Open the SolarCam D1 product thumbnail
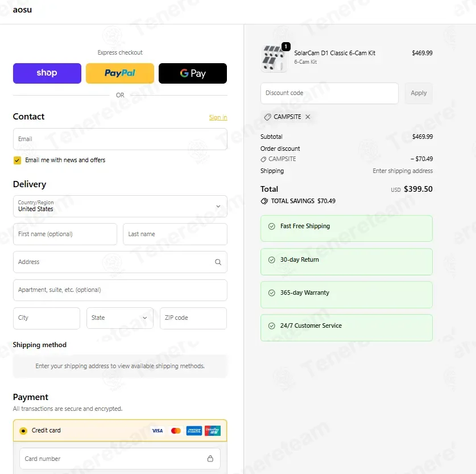The height and width of the screenshot is (474, 476). (x=274, y=58)
